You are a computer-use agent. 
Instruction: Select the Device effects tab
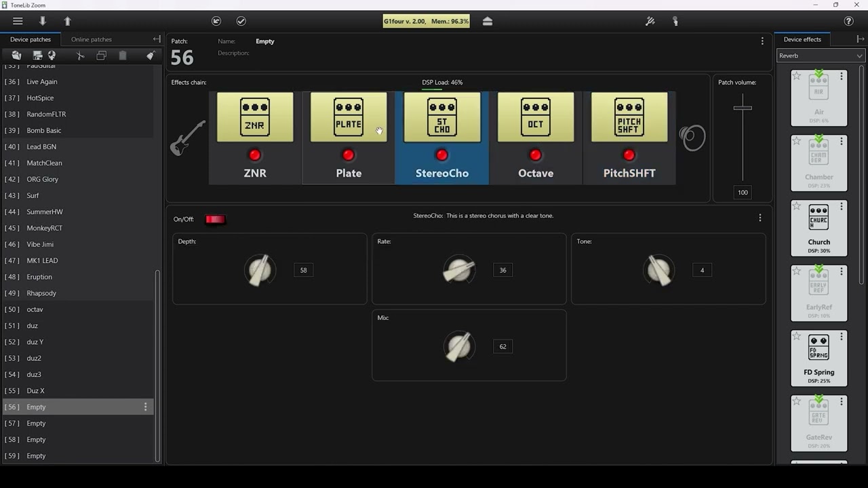(802, 39)
